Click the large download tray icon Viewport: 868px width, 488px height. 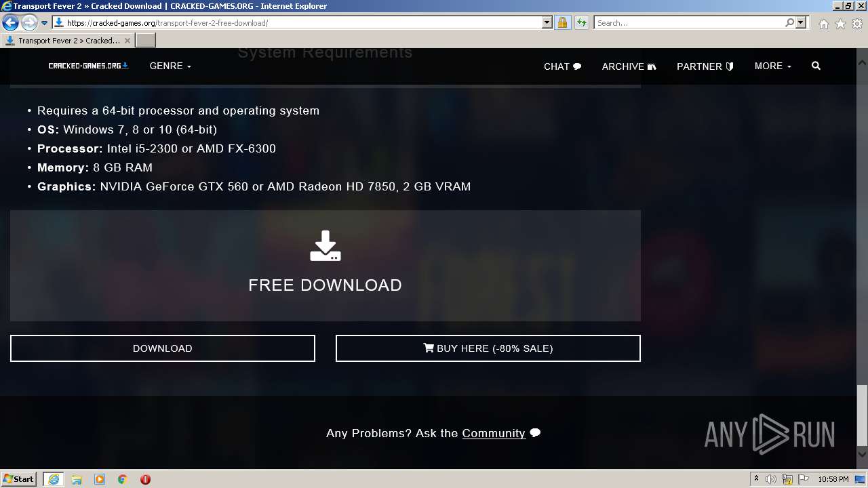[325, 246]
